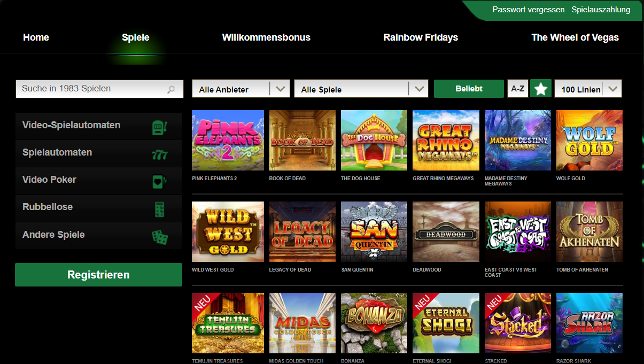The height and width of the screenshot is (364, 644).
Task: Open The Wheel of Vegas tab
Action: point(575,37)
